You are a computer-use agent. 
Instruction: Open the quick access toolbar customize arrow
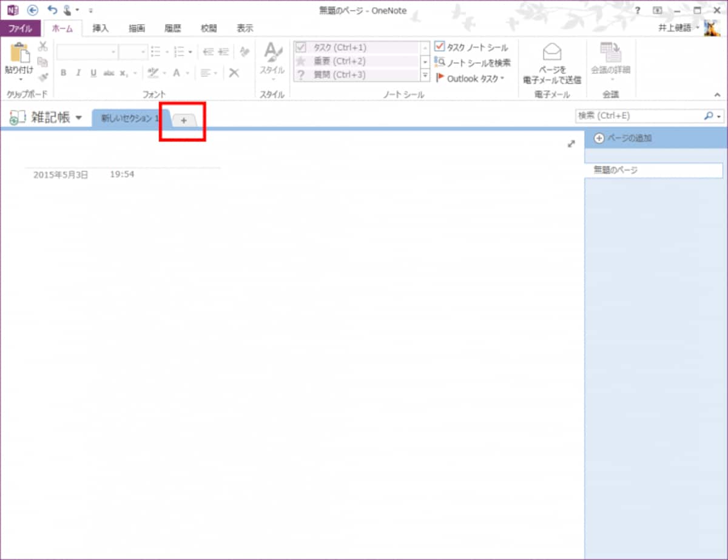91,11
